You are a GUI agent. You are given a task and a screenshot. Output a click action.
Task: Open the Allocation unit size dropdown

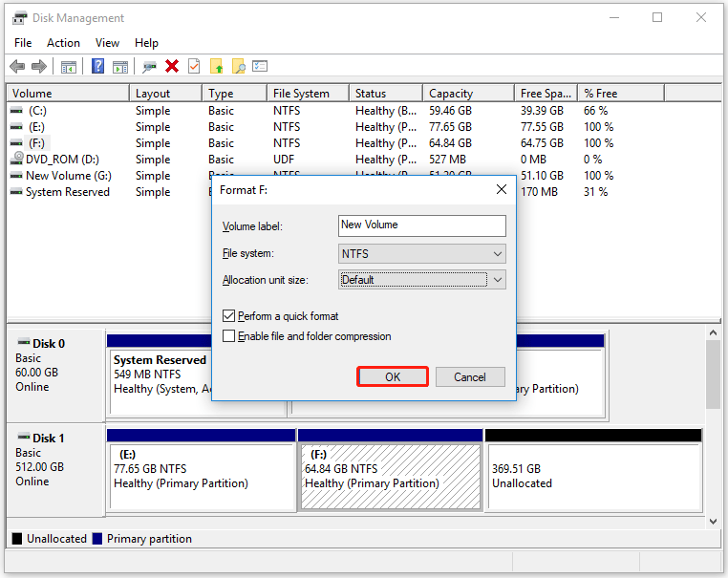(x=422, y=280)
